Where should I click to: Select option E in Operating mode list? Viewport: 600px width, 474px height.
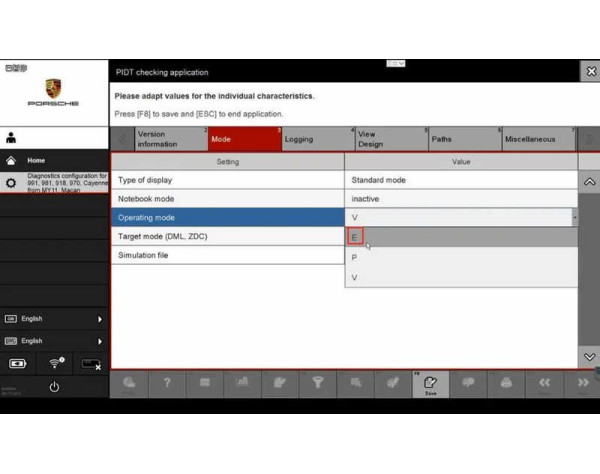point(355,237)
